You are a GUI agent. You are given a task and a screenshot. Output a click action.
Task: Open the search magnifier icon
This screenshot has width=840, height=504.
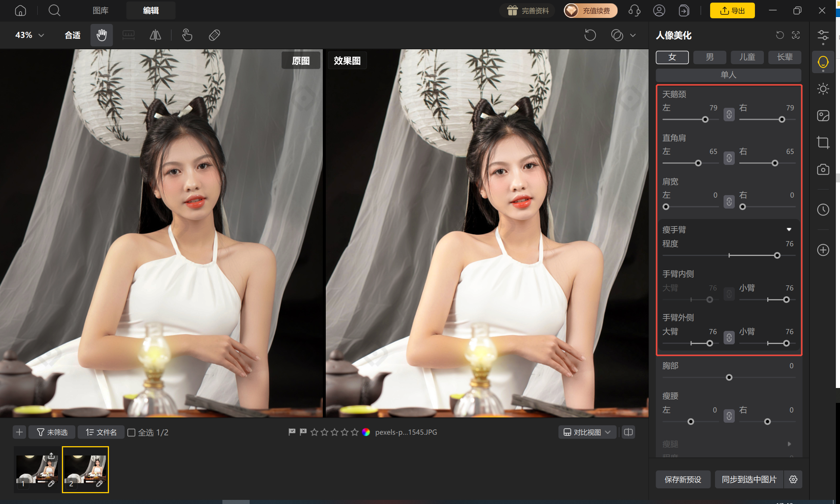pyautogui.click(x=54, y=10)
